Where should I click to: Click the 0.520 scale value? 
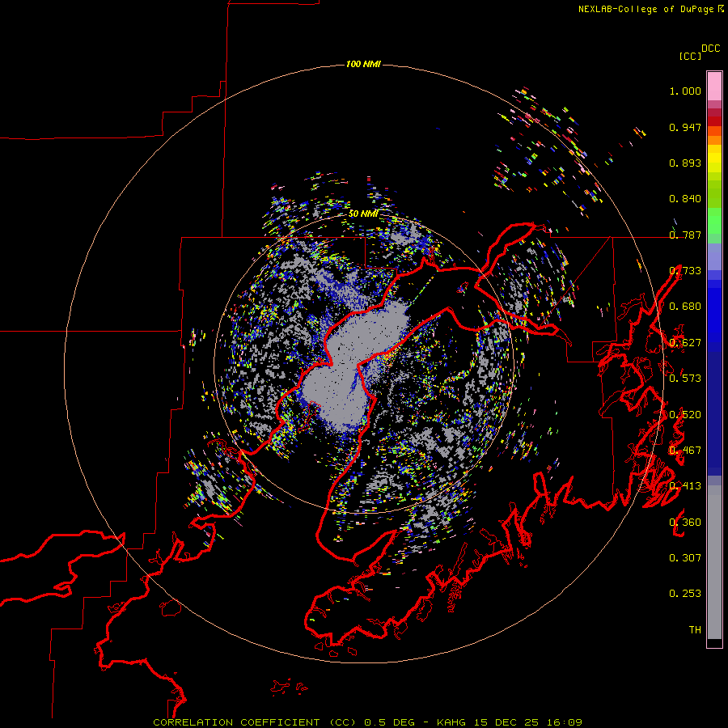tap(685, 415)
